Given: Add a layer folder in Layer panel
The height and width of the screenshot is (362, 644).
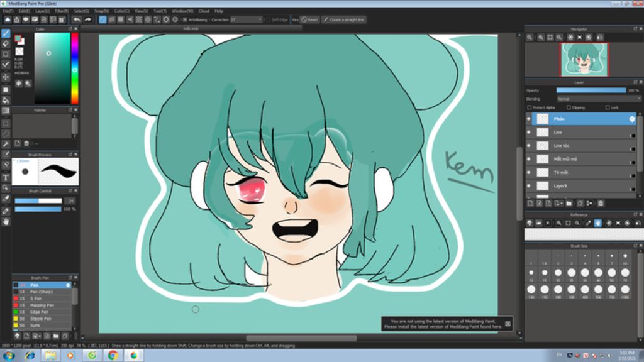Looking at the screenshot, I should (569, 203).
